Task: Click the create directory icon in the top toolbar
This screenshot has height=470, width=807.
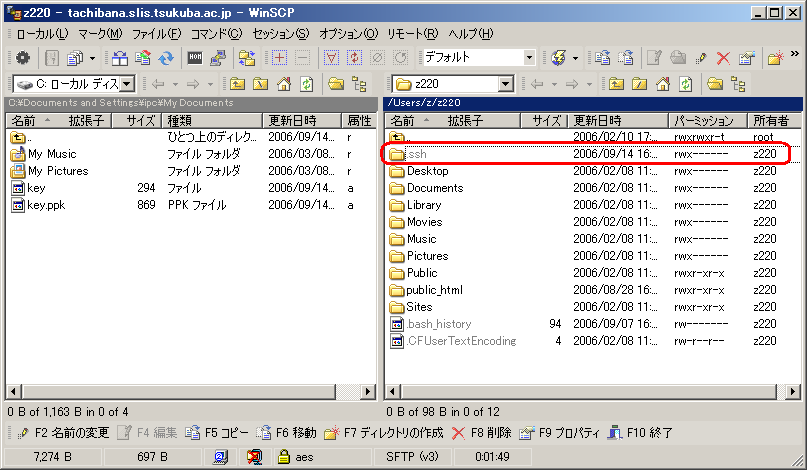Action: pyautogui.click(x=775, y=58)
